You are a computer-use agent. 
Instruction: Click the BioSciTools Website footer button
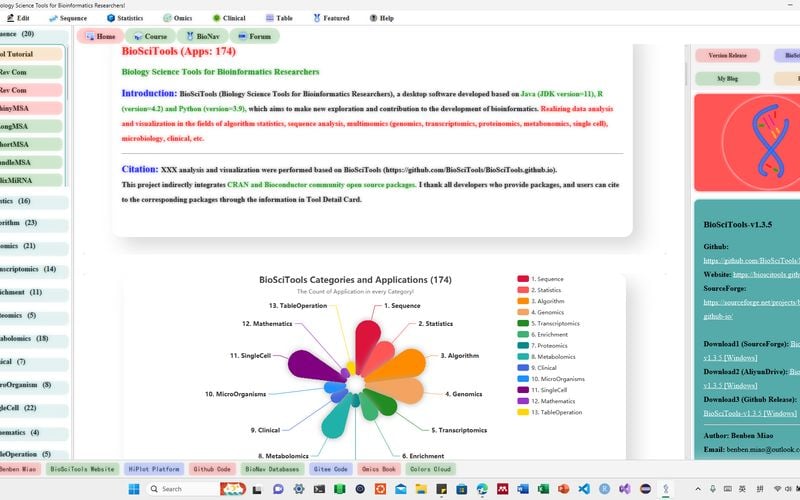coord(83,469)
